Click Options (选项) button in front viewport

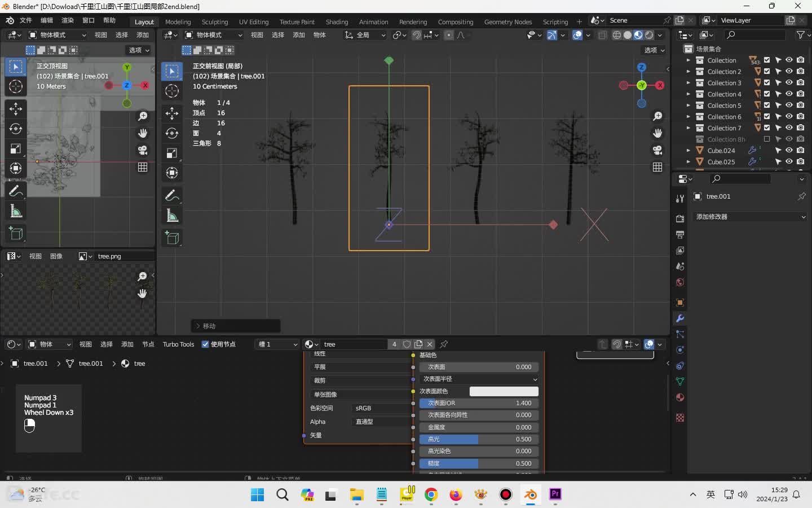point(654,50)
